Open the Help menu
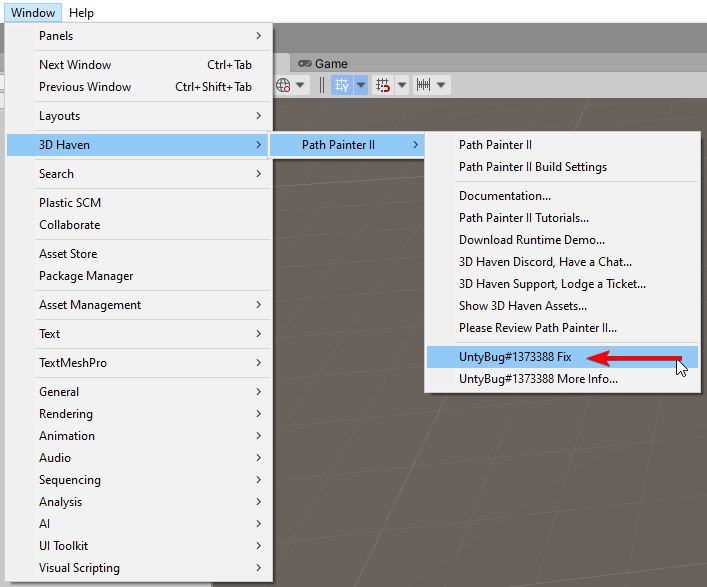This screenshot has width=707, height=587. tap(81, 13)
